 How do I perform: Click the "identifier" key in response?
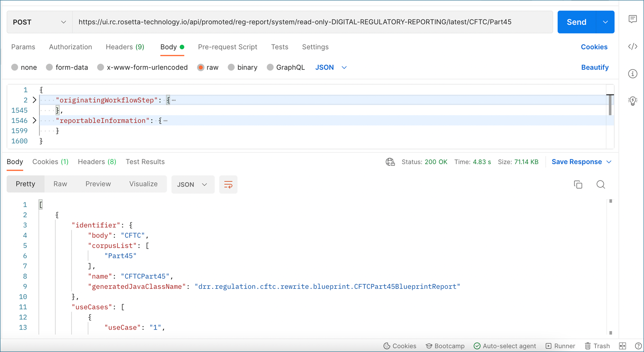(96, 225)
